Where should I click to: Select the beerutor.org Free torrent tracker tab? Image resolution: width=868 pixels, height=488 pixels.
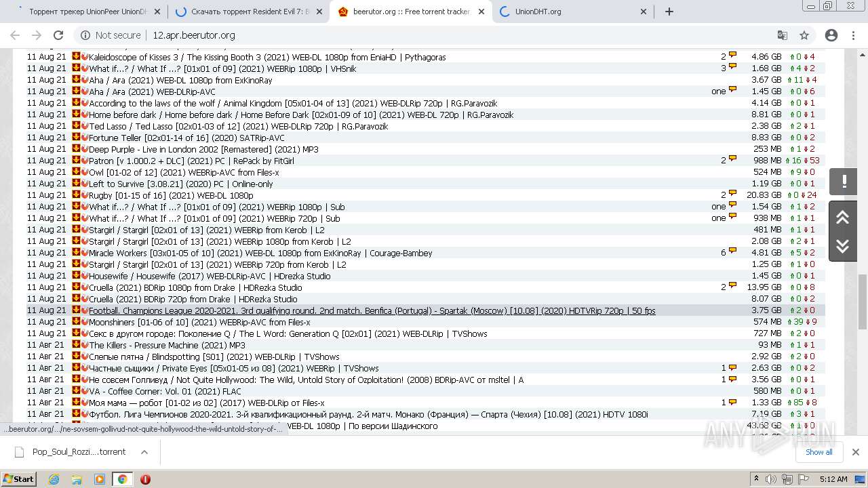tap(411, 12)
